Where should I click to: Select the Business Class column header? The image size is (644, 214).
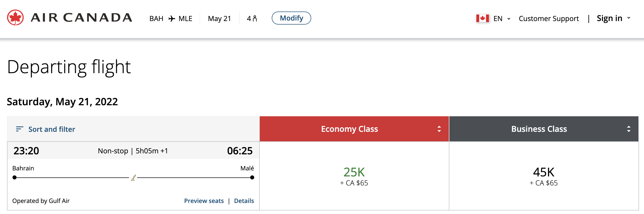click(539, 129)
